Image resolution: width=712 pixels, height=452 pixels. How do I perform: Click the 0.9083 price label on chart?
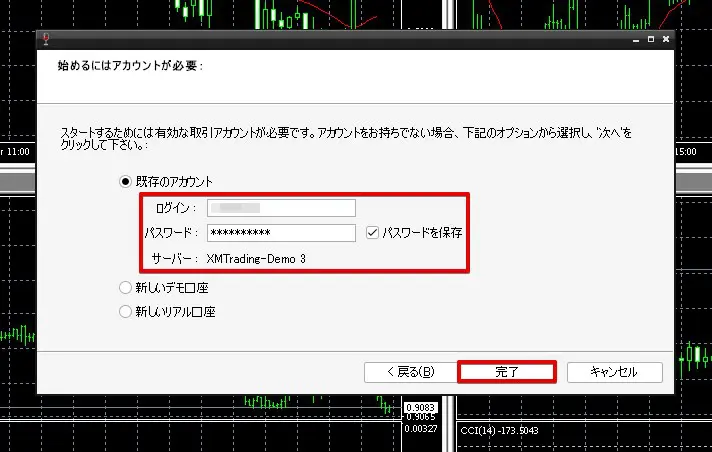[x=418, y=407]
